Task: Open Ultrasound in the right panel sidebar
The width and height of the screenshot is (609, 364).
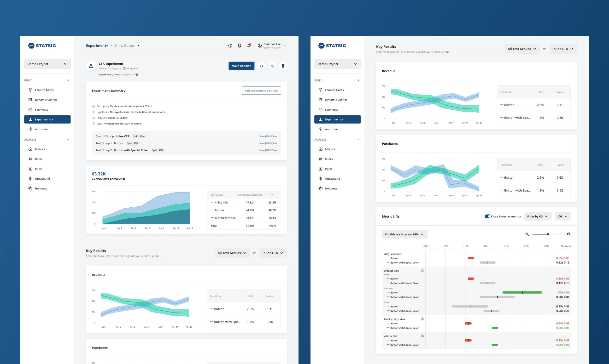Action: tap(337, 179)
